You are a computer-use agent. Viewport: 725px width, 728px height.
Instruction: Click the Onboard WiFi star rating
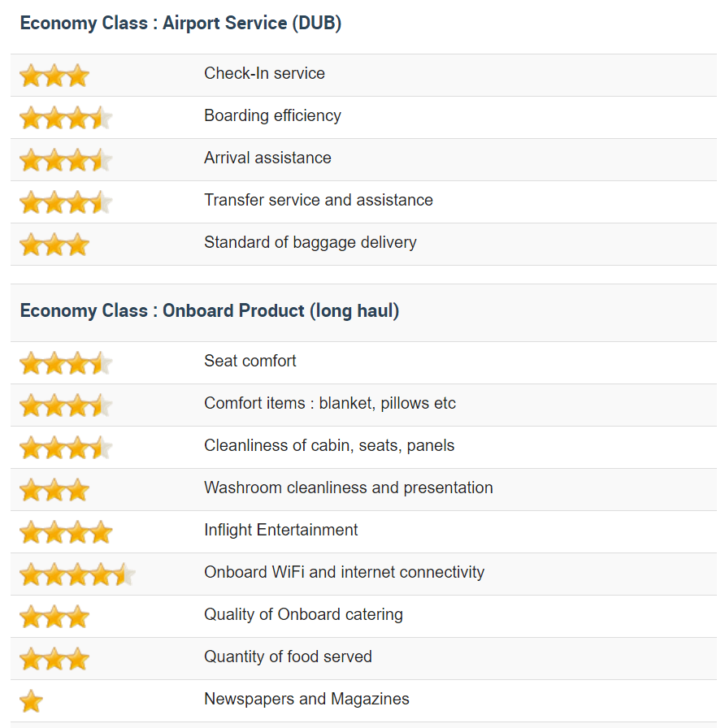(x=76, y=574)
